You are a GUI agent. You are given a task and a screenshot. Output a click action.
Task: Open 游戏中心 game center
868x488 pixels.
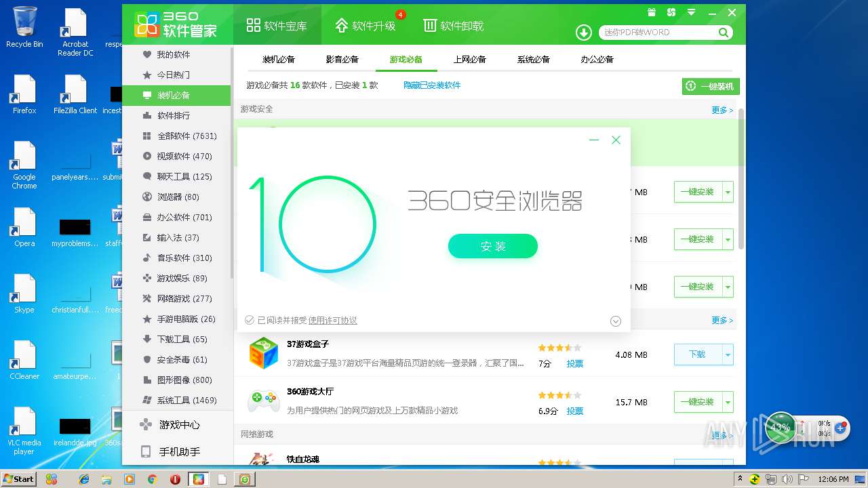coord(178,425)
